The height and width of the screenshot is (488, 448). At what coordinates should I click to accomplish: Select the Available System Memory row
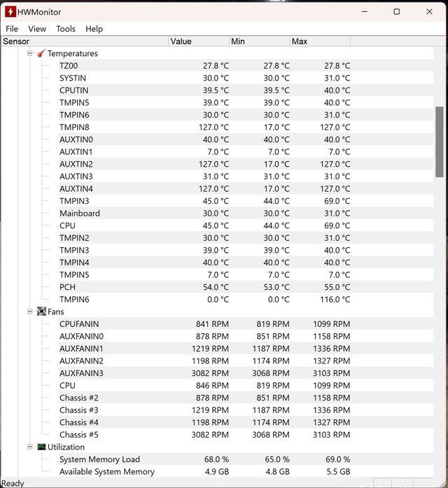[246, 471]
